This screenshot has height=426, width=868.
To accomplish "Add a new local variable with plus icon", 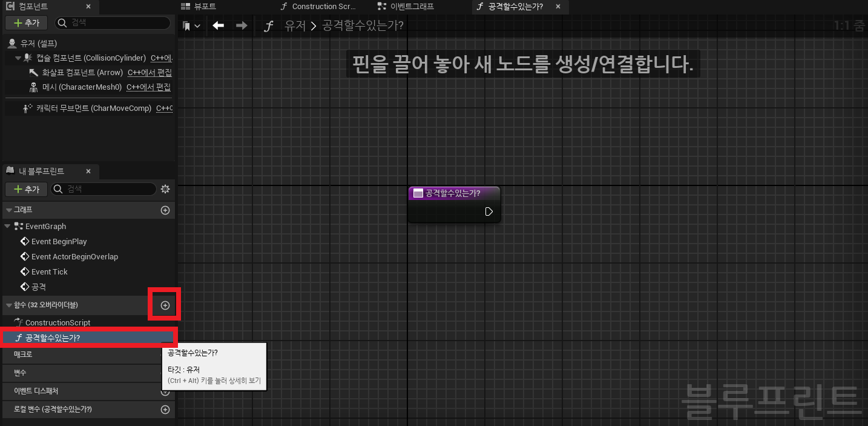I will tap(165, 410).
